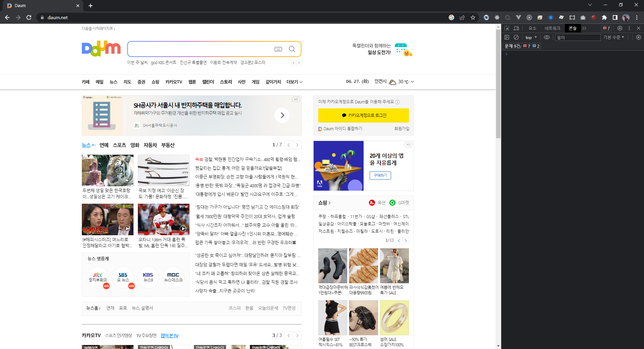This screenshot has width=644, height=349.
Task: Bookmark this page with the star icon
Action: click(473, 17)
